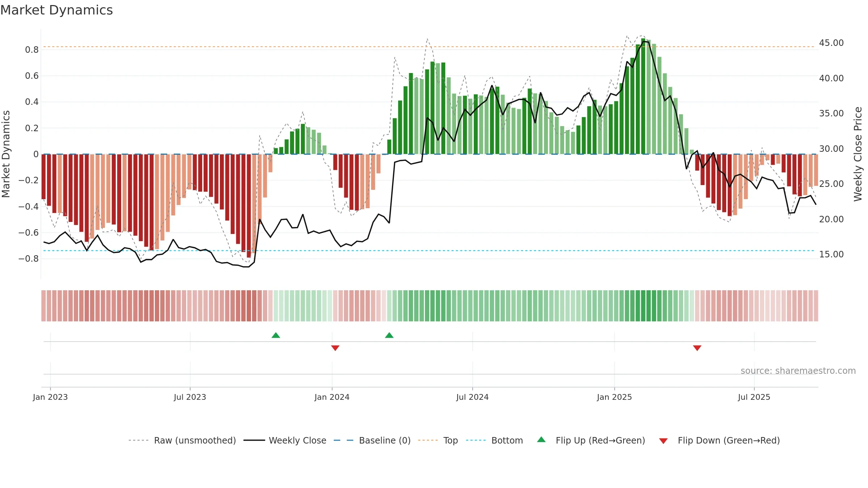Click the deepest red bar near September 2023

249,206
